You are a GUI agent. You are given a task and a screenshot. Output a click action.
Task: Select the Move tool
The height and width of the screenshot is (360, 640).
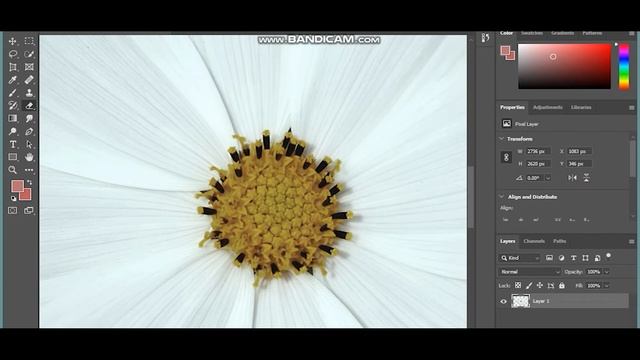pyautogui.click(x=13, y=41)
